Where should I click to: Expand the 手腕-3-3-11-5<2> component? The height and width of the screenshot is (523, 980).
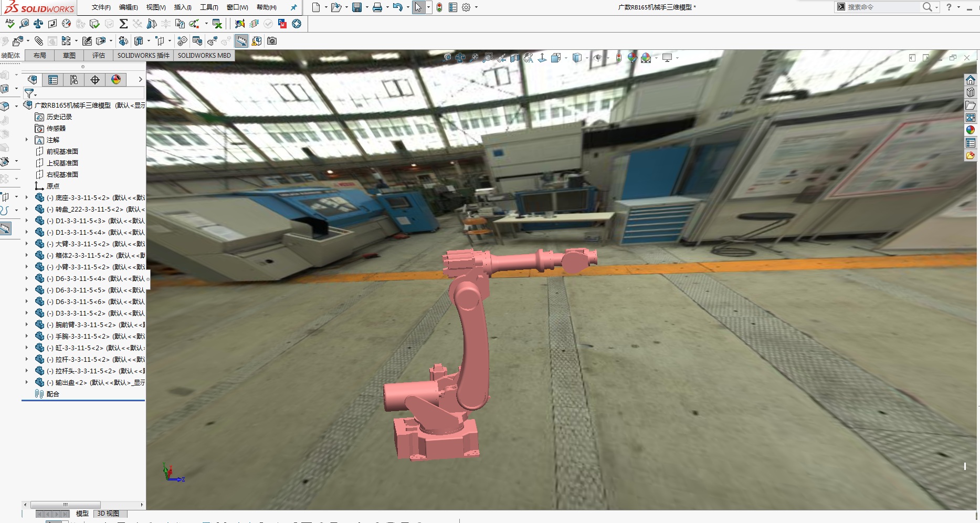[x=27, y=336]
